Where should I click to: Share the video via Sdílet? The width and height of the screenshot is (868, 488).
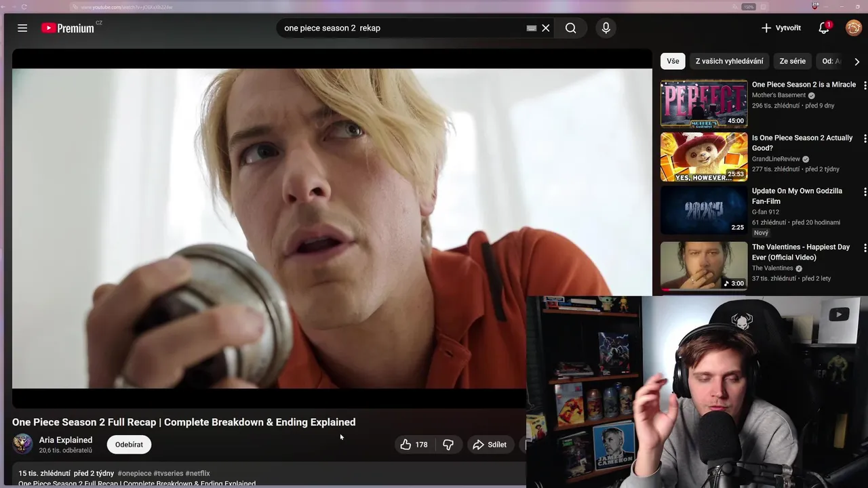pos(490,445)
